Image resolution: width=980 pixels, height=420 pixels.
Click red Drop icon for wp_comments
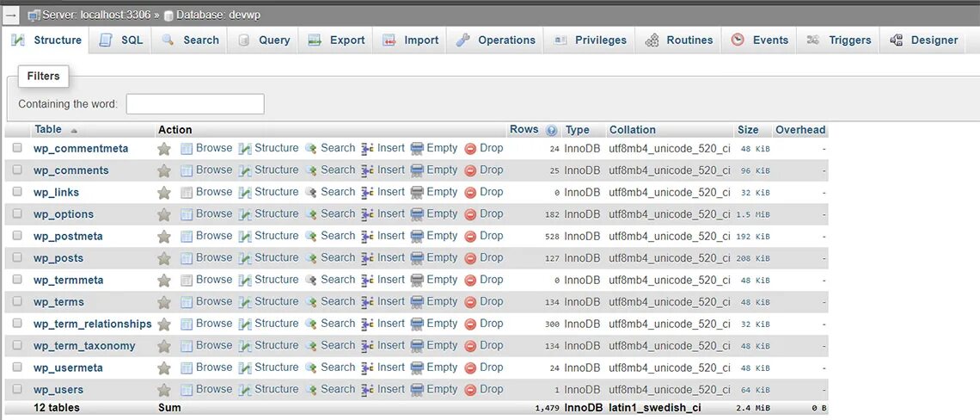pos(470,170)
